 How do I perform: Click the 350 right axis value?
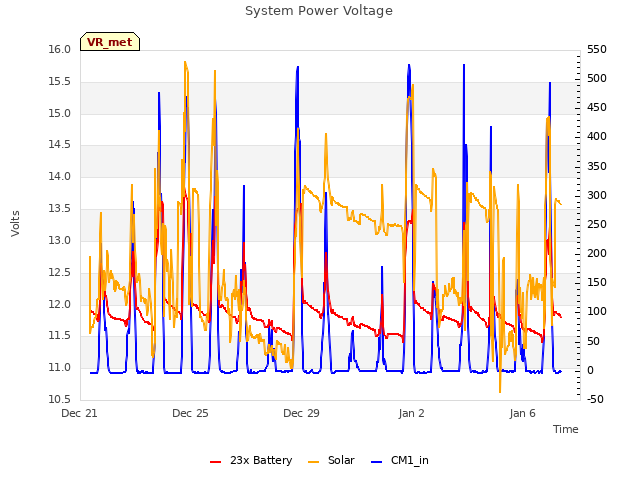pos(597,167)
